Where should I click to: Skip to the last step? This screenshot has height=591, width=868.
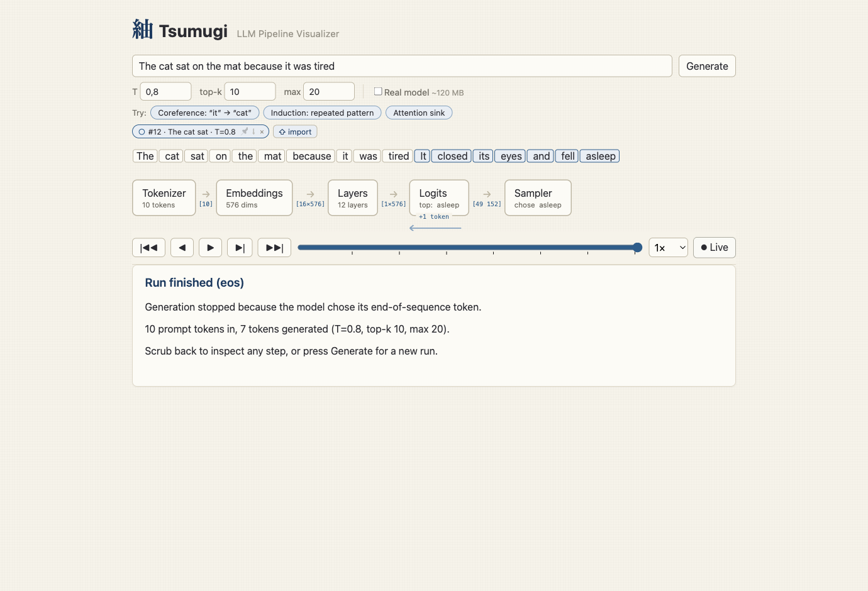click(x=274, y=248)
